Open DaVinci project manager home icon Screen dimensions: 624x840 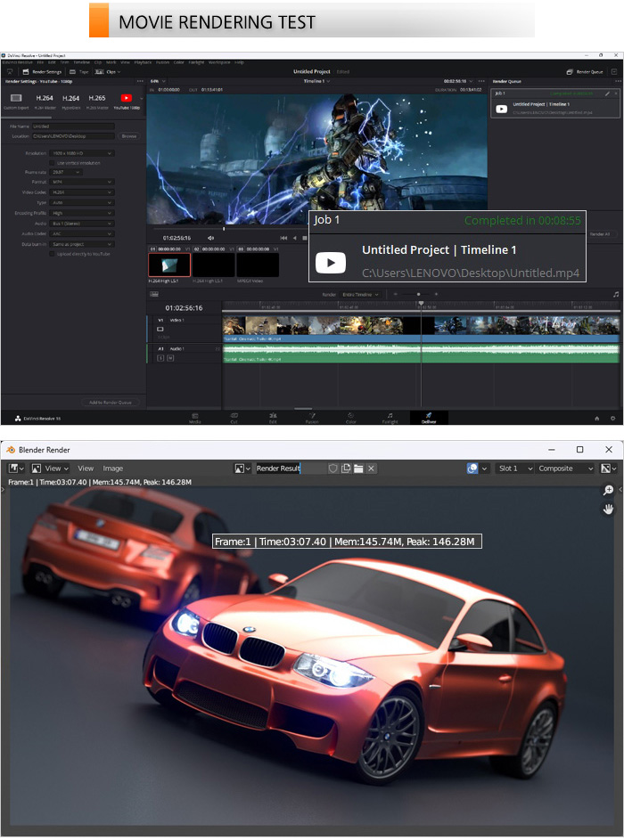(596, 419)
